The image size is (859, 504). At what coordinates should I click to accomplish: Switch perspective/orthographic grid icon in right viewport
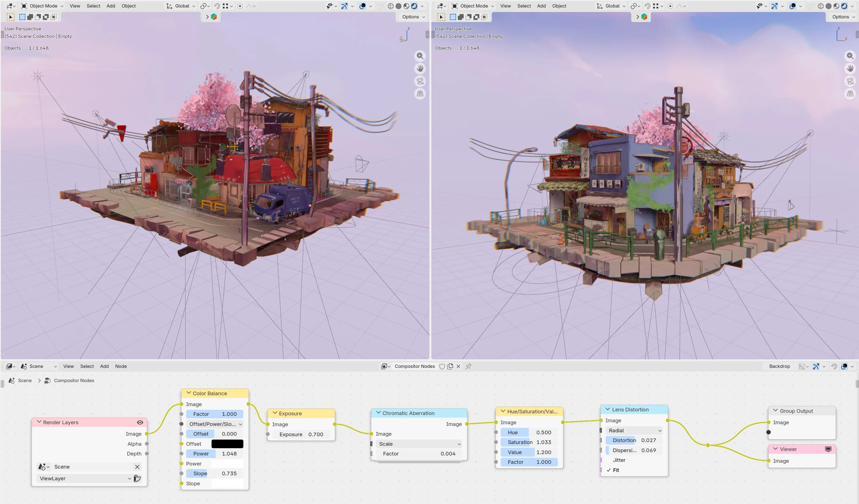pyautogui.click(x=850, y=94)
